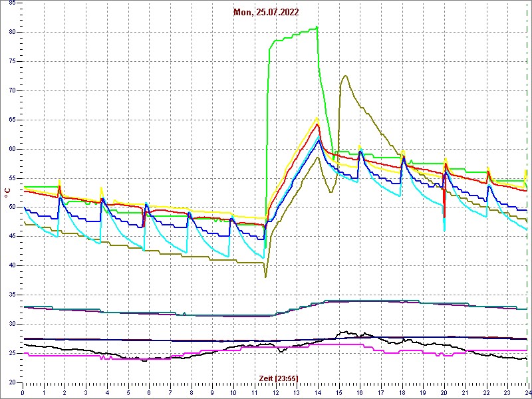This screenshot has height=399, width=532.
Task: Click hour 0 on the time axis
Action: (x=23, y=392)
